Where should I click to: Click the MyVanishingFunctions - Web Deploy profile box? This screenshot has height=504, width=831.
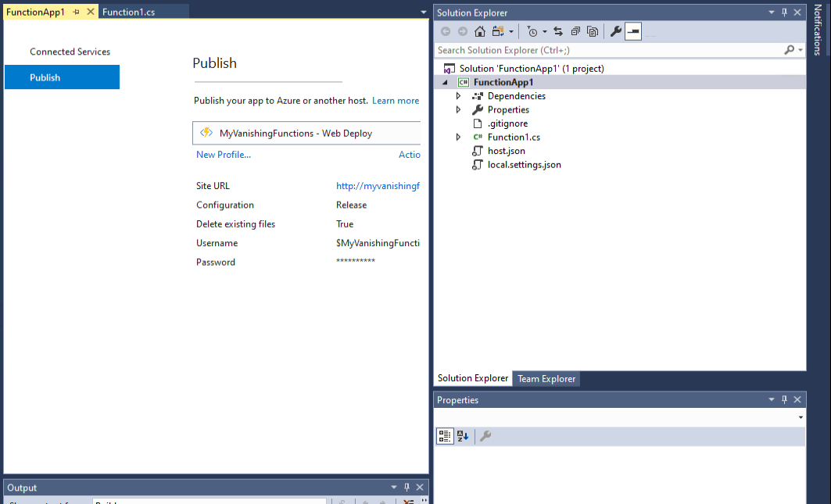tap(306, 133)
